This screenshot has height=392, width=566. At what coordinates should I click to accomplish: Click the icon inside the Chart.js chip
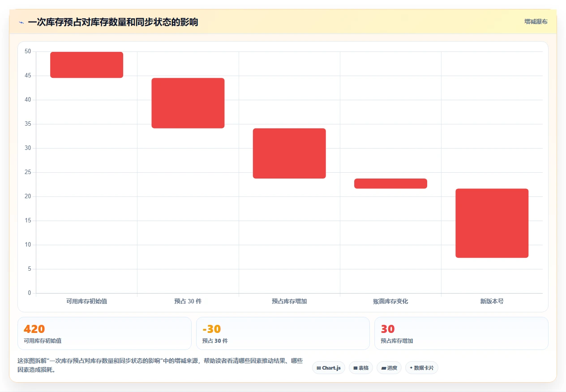[x=319, y=368]
